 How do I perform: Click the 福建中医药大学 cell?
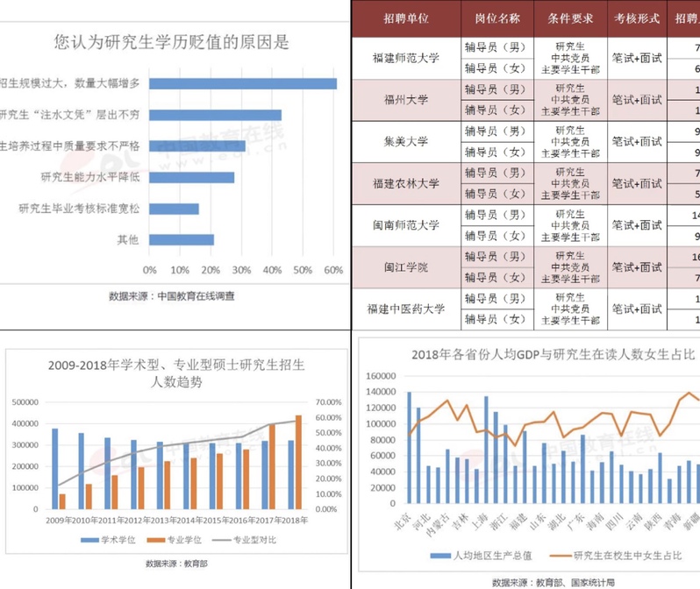tap(406, 309)
